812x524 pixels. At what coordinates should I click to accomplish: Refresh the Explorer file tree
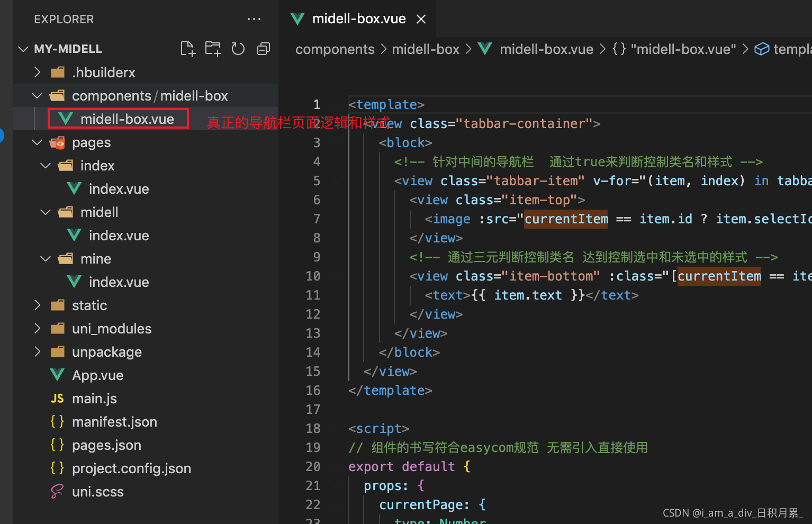coord(238,49)
